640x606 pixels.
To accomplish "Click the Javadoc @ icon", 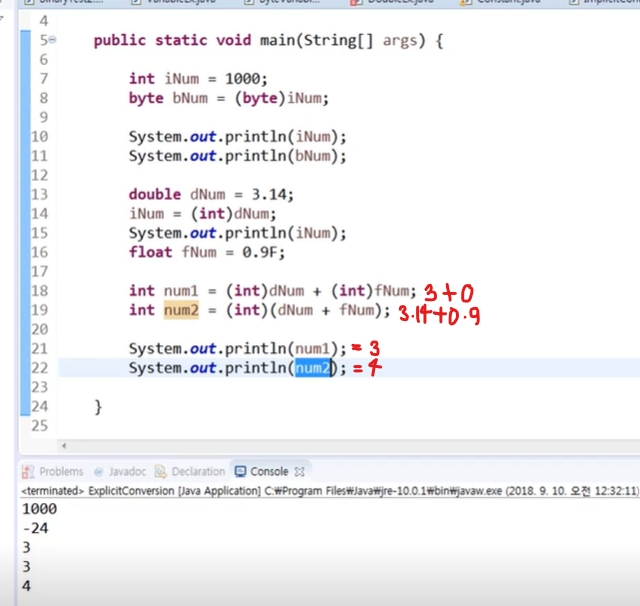I will 99,472.
